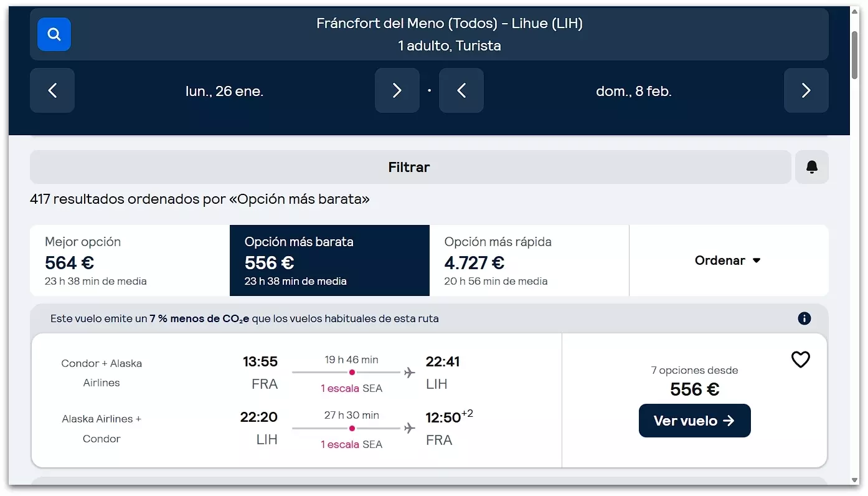Advance departure date to next day
The height and width of the screenshot is (496, 868).
coord(397,91)
